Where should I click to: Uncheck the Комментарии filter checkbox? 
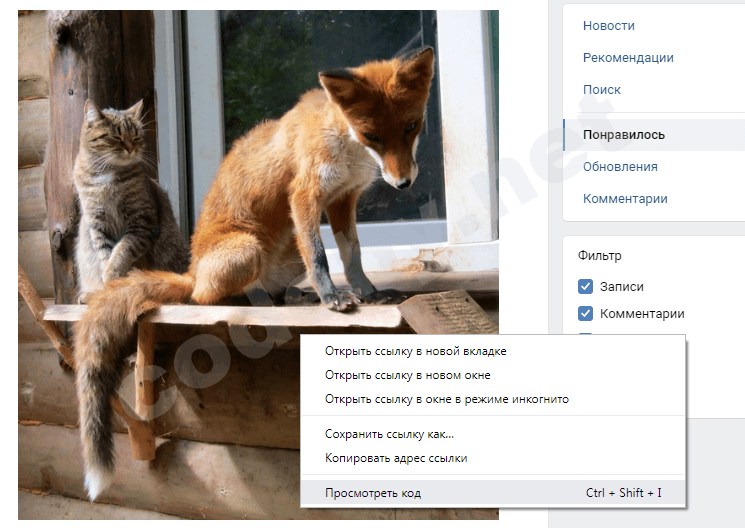(585, 314)
